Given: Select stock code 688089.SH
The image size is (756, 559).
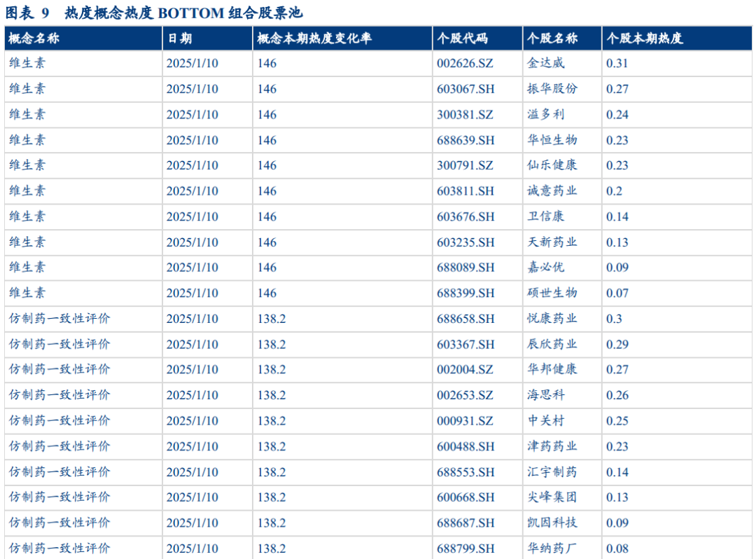Looking at the screenshot, I should point(465,267).
